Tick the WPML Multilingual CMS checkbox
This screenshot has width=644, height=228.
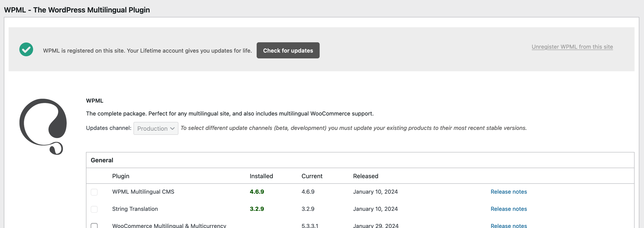[94, 192]
